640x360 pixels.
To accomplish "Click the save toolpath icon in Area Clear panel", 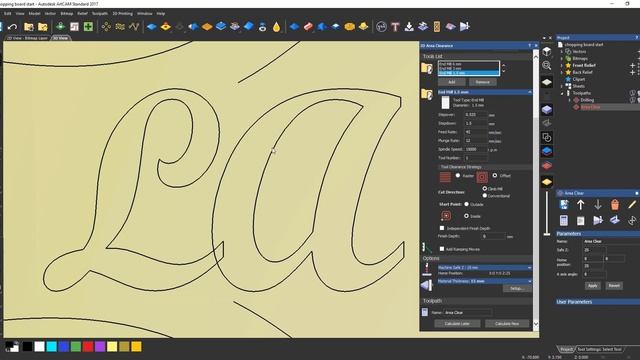I will tap(564, 205).
